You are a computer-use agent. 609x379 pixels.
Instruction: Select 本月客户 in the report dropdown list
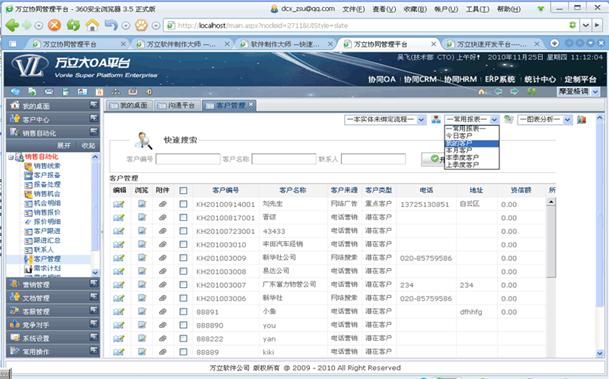pyautogui.click(x=472, y=150)
